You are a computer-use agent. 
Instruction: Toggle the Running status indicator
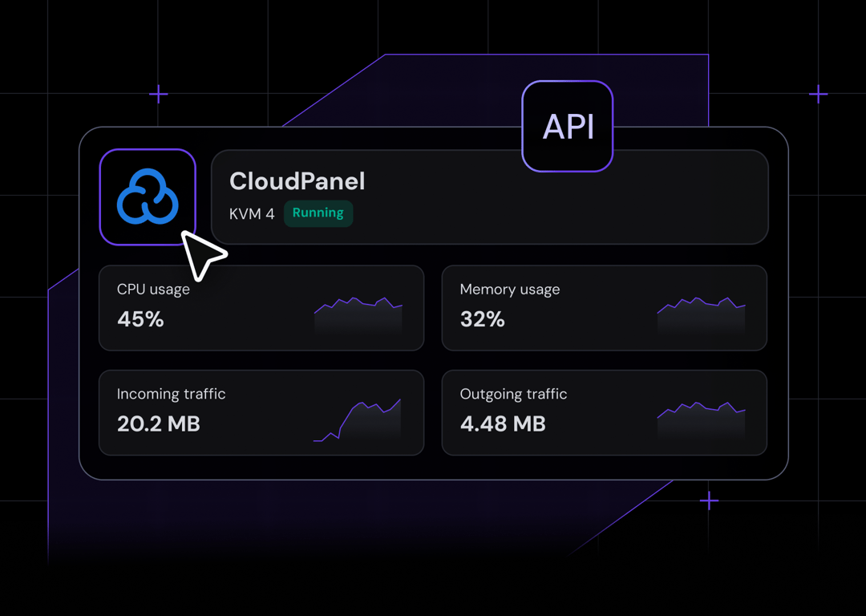(318, 213)
